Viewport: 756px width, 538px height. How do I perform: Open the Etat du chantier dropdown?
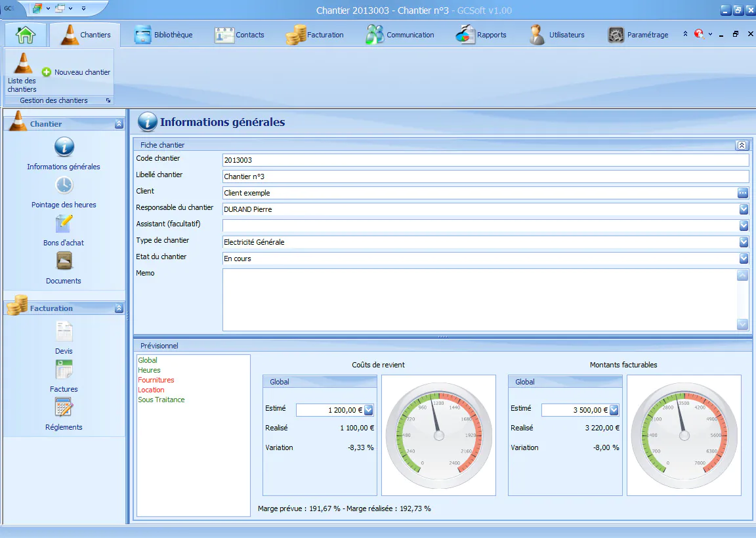click(x=742, y=259)
